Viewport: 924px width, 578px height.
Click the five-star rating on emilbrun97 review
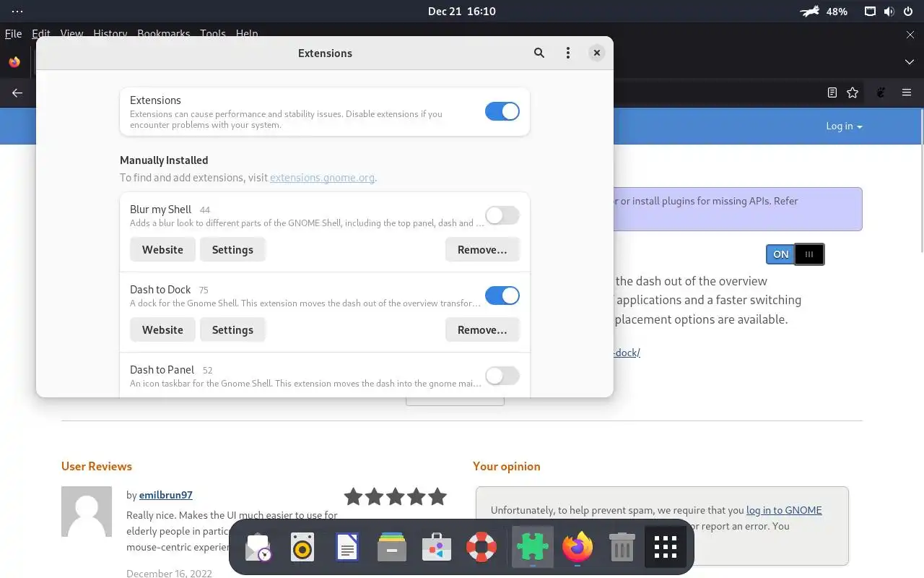(396, 496)
